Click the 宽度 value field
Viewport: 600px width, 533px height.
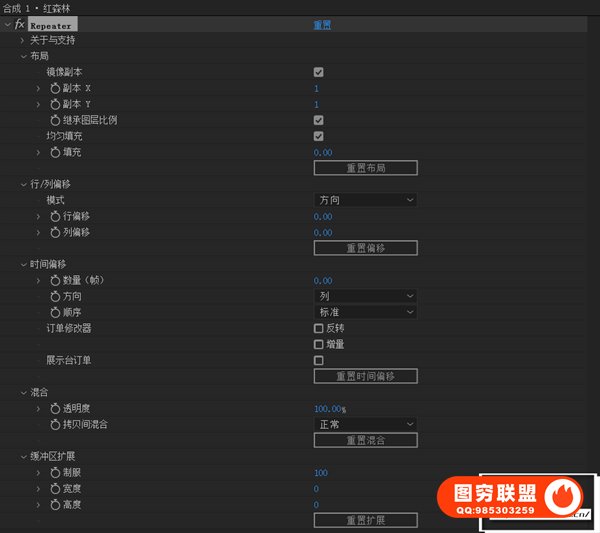316,489
